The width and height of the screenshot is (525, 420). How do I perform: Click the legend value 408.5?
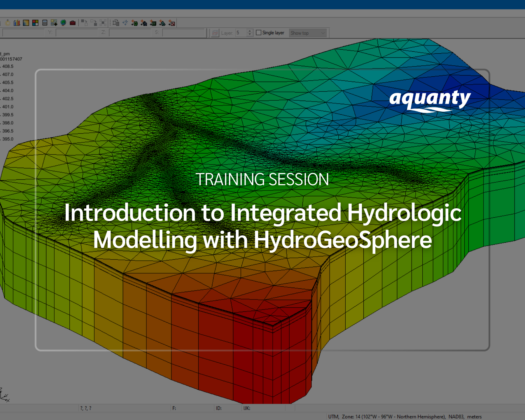(x=8, y=66)
